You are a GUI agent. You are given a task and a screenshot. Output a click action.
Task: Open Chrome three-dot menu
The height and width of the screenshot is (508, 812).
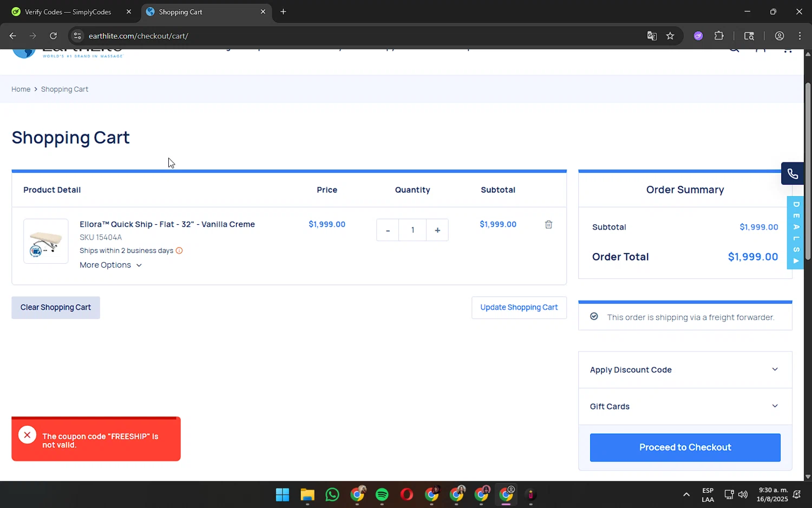[x=800, y=36]
